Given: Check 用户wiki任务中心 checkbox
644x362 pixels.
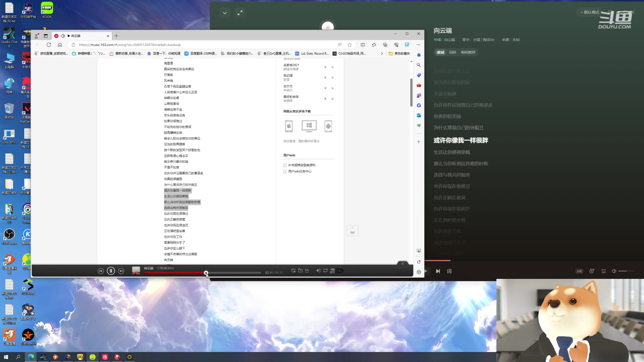Looking at the screenshot, I should click(x=285, y=172).
